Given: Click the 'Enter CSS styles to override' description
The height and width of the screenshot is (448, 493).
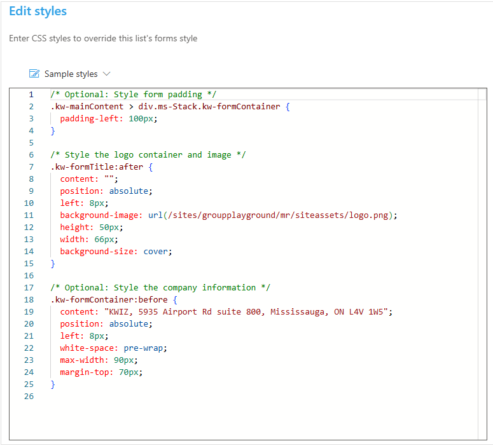Looking at the screenshot, I should point(103,38).
